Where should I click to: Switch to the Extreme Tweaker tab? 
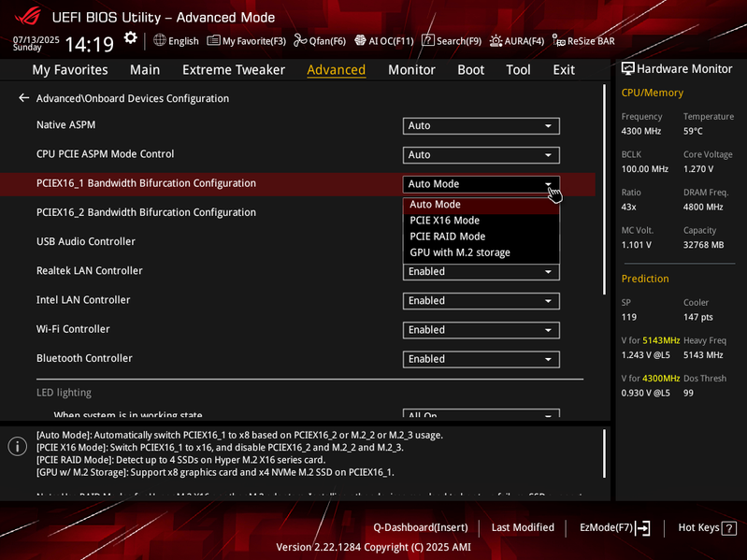[234, 70]
